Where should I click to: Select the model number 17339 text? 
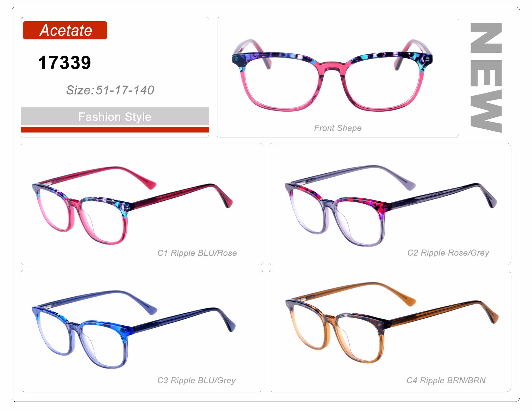(x=65, y=63)
